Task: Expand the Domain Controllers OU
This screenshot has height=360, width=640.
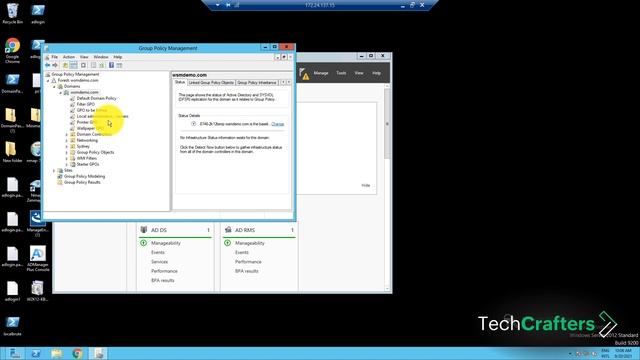Action: (67, 134)
